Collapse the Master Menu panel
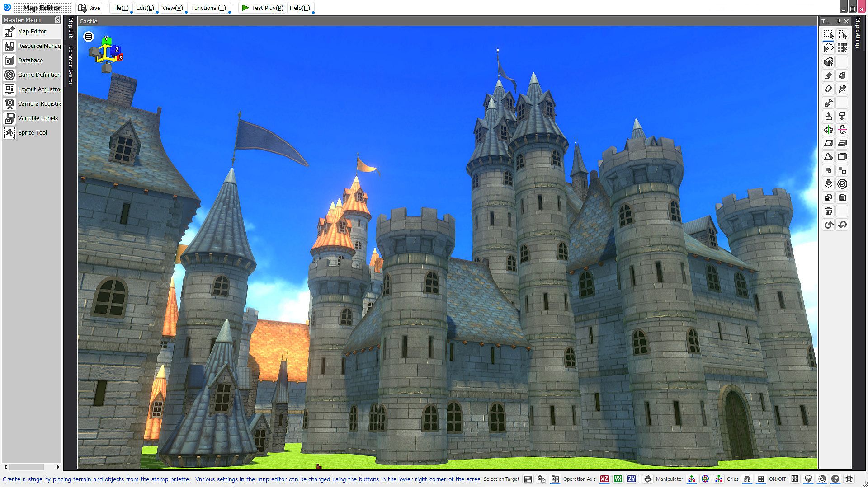 57,20
